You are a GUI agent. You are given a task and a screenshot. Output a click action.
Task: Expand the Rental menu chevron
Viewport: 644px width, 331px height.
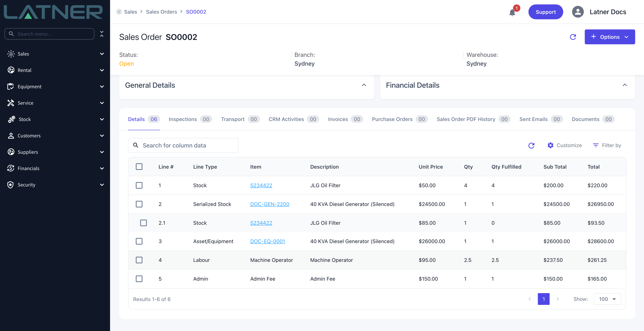tap(102, 70)
